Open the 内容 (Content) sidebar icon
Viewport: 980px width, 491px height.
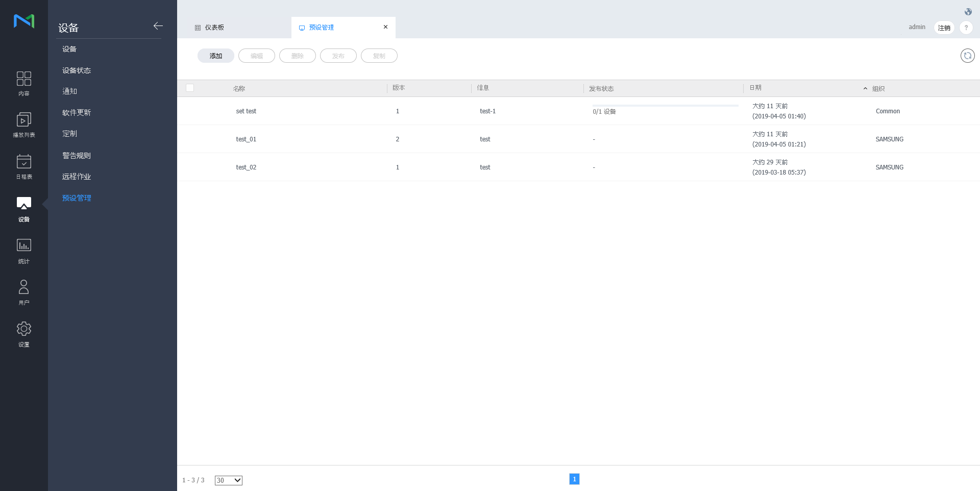(23, 83)
